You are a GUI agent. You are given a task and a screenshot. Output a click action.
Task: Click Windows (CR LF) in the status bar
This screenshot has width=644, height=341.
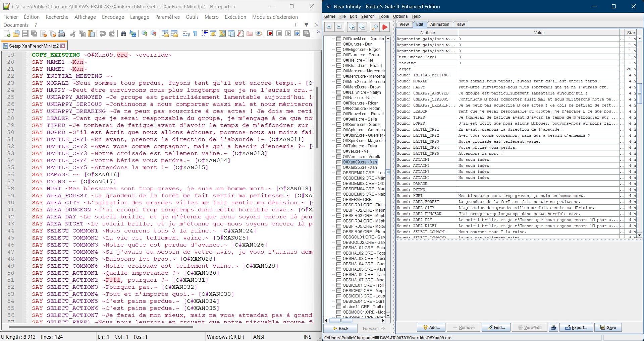(225, 337)
